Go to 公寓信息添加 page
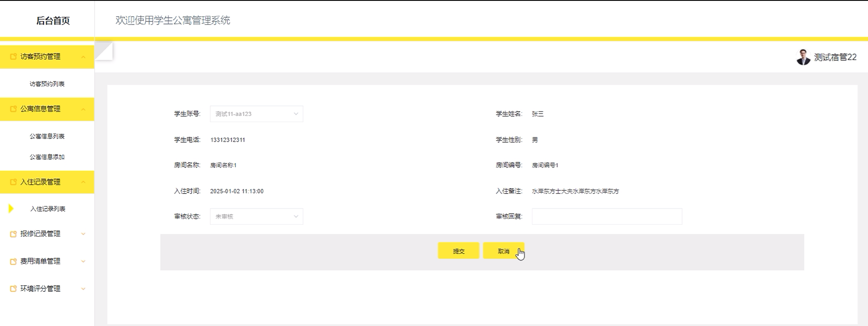 click(47, 157)
